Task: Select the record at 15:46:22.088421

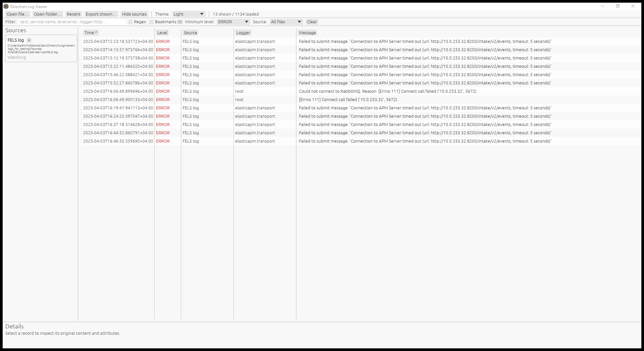Action: tap(360, 75)
